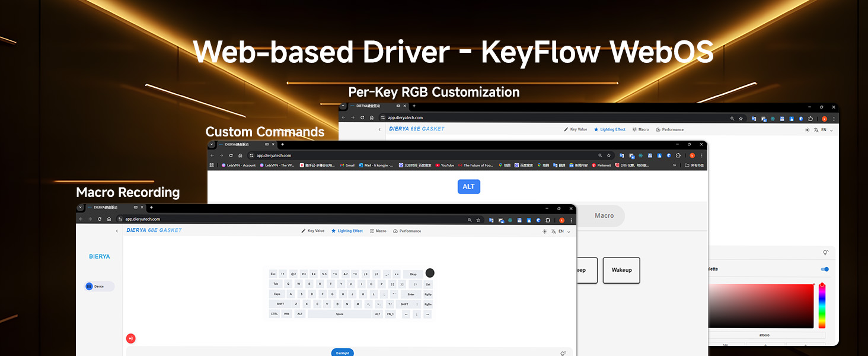Image resolution: width=868 pixels, height=356 pixels.
Task: Click the red circular icon below the keyboard
Action: (130, 339)
